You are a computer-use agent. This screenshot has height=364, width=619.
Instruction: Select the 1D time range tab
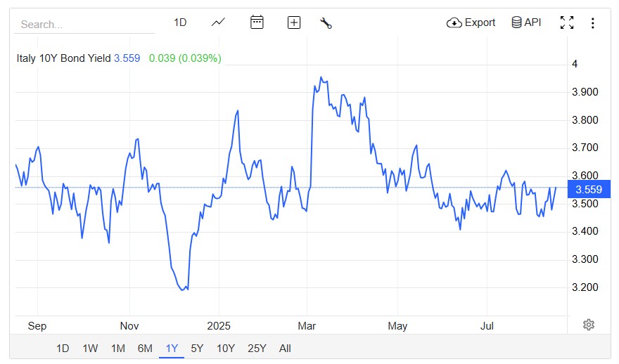pyautogui.click(x=63, y=349)
